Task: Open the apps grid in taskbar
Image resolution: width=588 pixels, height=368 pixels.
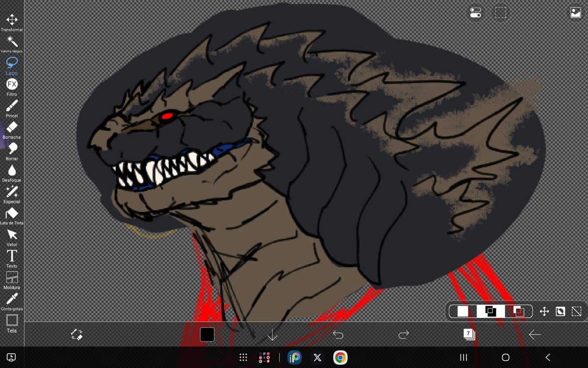Action: [243, 358]
